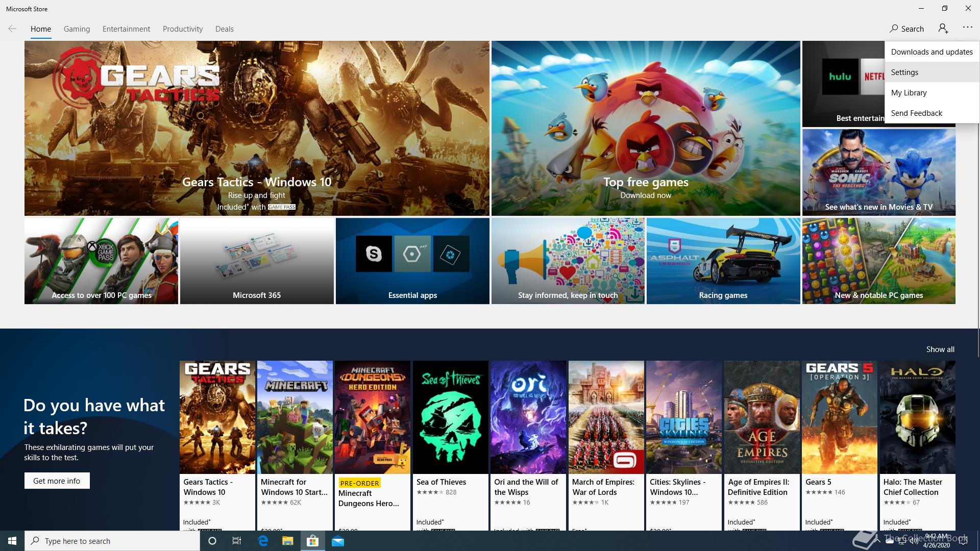The height and width of the screenshot is (551, 980).
Task: Click the See more ellipsis icon
Action: 968,28
